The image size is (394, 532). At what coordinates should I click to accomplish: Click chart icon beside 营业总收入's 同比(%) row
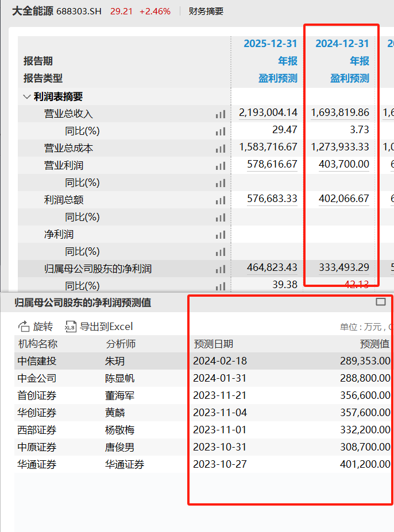click(x=221, y=131)
